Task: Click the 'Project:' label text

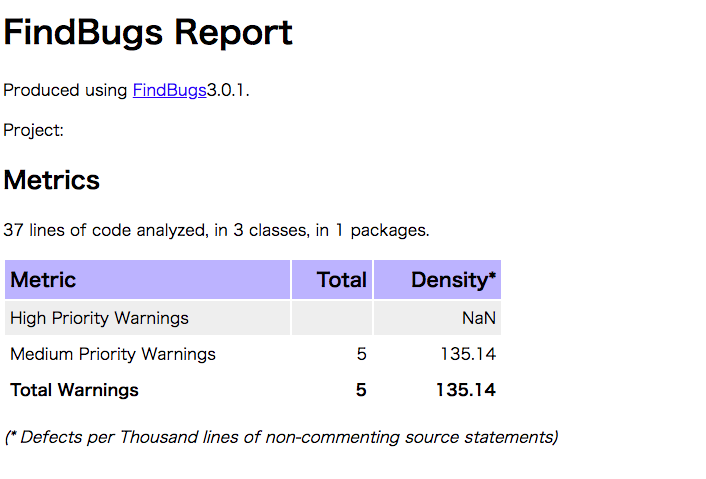Action: (x=33, y=131)
